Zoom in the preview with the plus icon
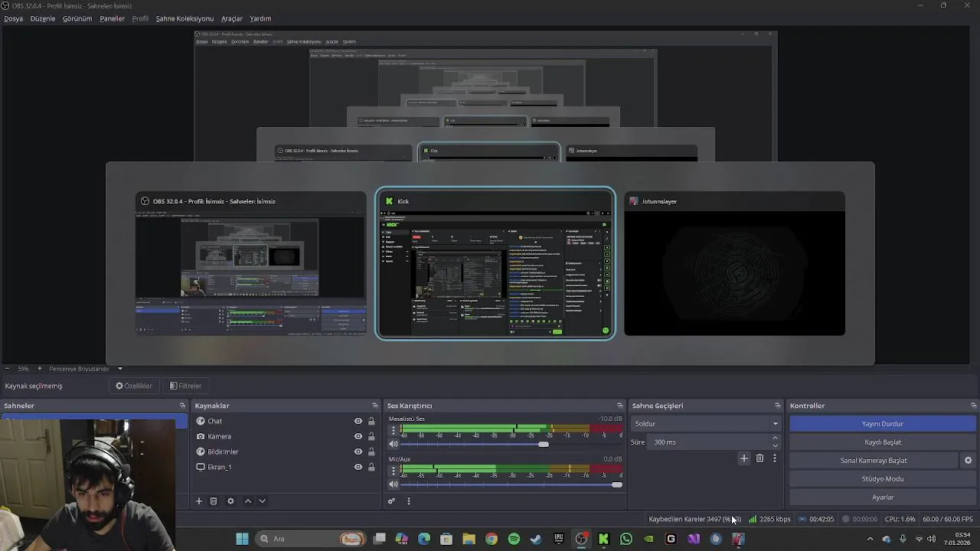Screen dimensions: 980x551 pyautogui.click(x=40, y=369)
